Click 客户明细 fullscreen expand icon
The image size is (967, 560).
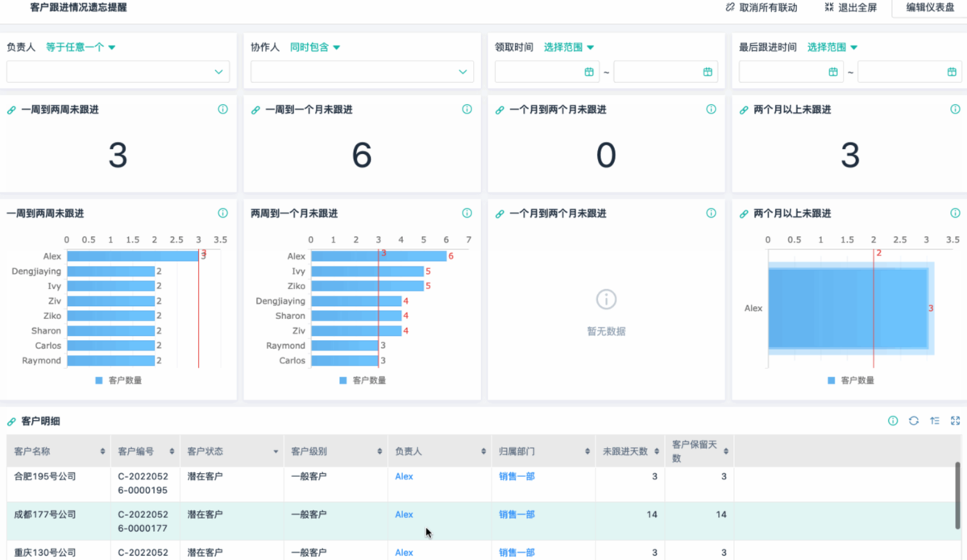[x=956, y=421]
